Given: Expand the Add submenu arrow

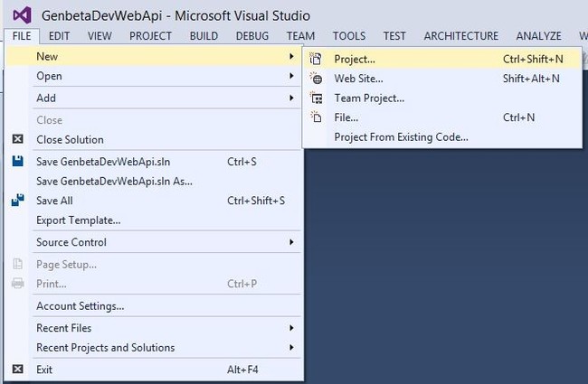Looking at the screenshot, I should [292, 98].
